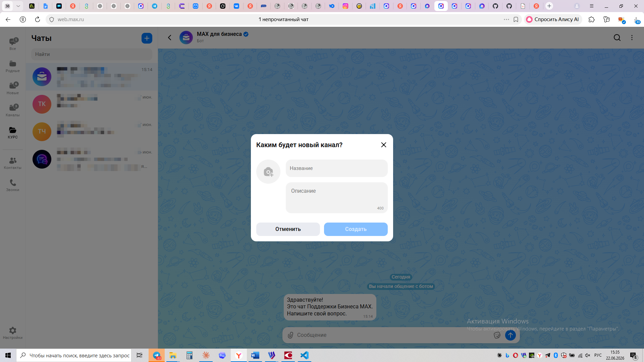Click the Спросить Алису AI button
Image resolution: width=644 pixels, height=362 pixels.
coord(553,19)
